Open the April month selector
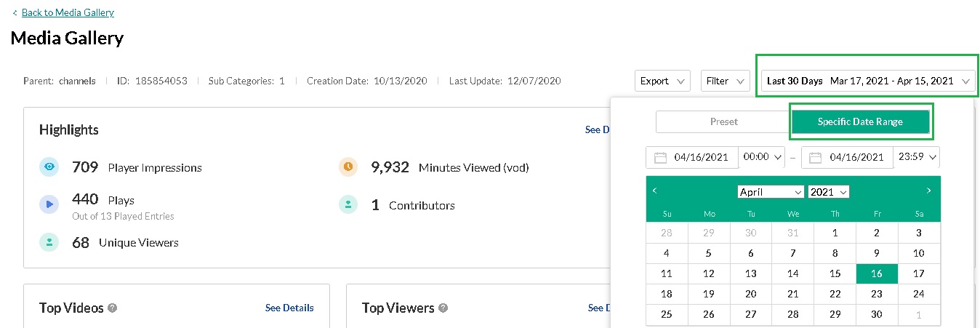This screenshot has height=328, width=980. click(x=771, y=192)
